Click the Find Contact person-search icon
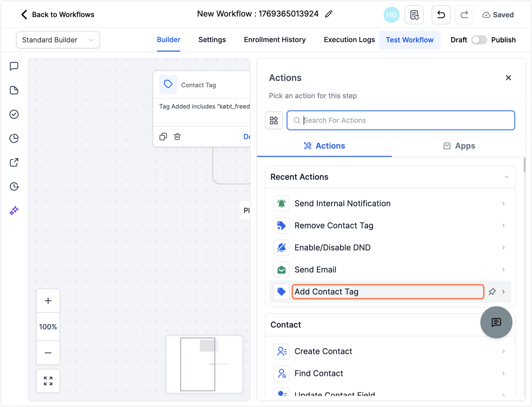Screen dimensions: 532x407 [282, 373]
